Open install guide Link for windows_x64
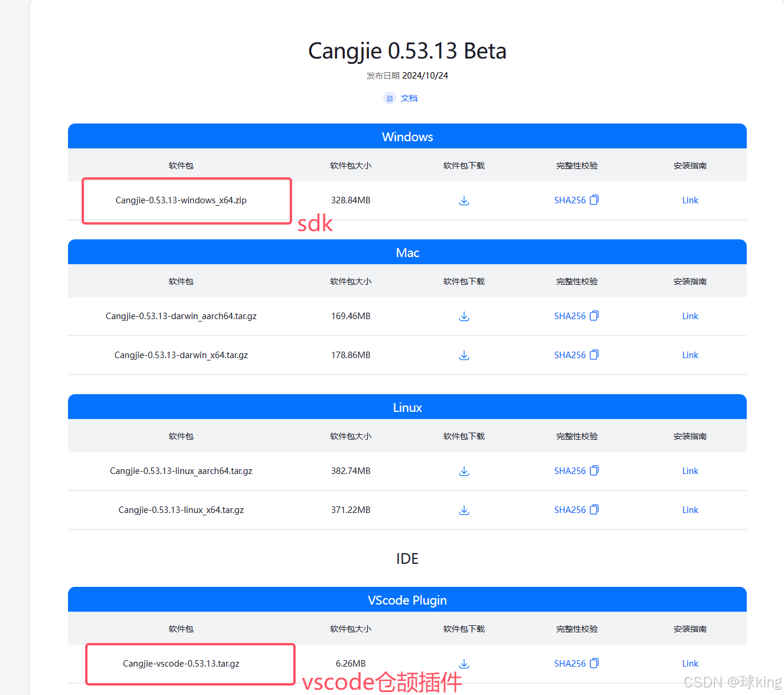Screen dimensions: 784x695 [x=690, y=200]
